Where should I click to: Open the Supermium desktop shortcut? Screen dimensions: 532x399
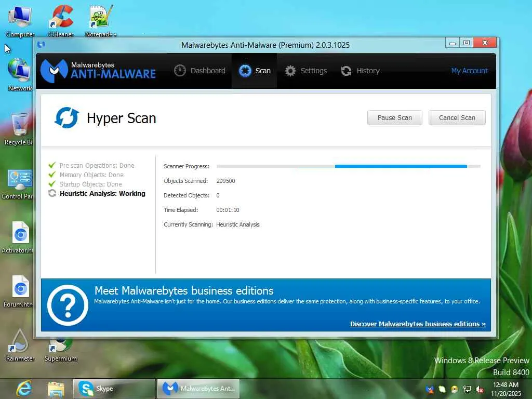point(61,350)
